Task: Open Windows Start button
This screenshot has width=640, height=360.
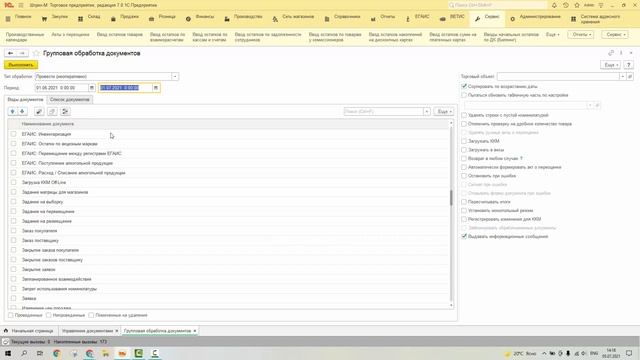Action: [x=8, y=353]
